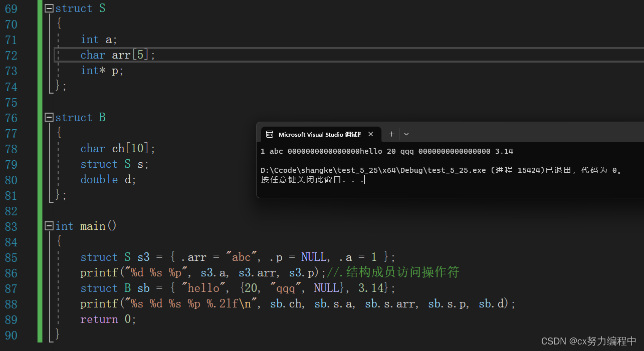The height and width of the screenshot is (351, 644).
Task: Collapse the struct B code block
Action: click(48, 117)
